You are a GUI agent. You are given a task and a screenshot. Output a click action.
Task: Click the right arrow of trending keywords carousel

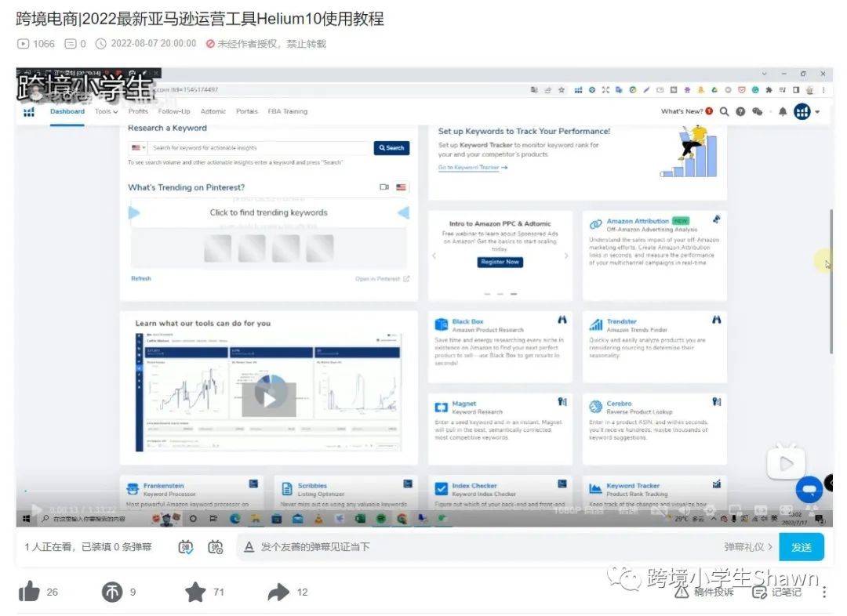403,212
